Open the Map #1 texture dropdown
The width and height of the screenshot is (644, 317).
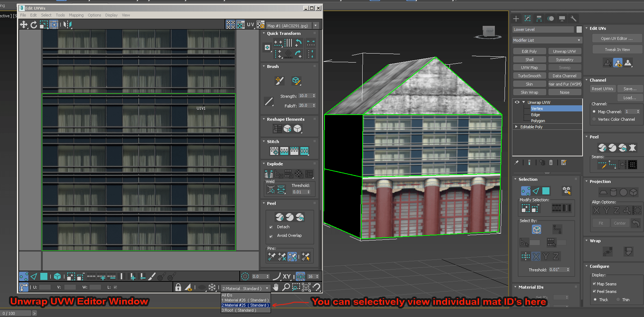(x=316, y=26)
